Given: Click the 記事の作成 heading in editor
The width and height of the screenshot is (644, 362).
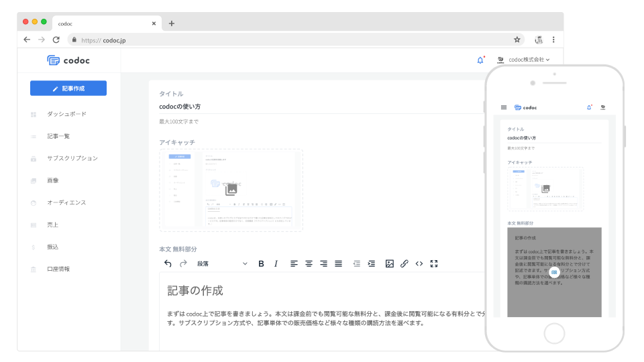Looking at the screenshot, I should (x=195, y=290).
